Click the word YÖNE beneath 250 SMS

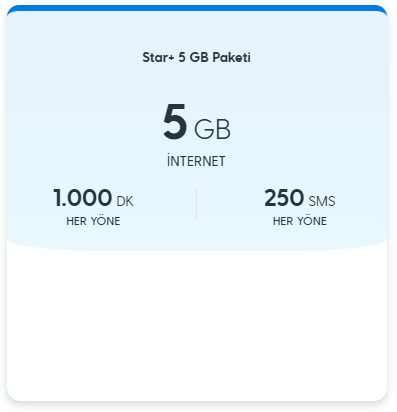pos(312,221)
